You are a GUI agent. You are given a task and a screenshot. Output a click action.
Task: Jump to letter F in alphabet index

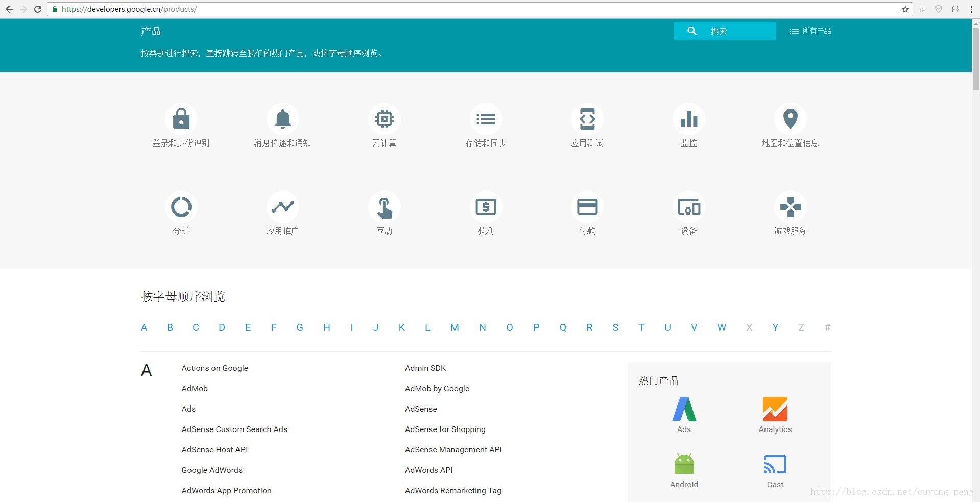(274, 328)
